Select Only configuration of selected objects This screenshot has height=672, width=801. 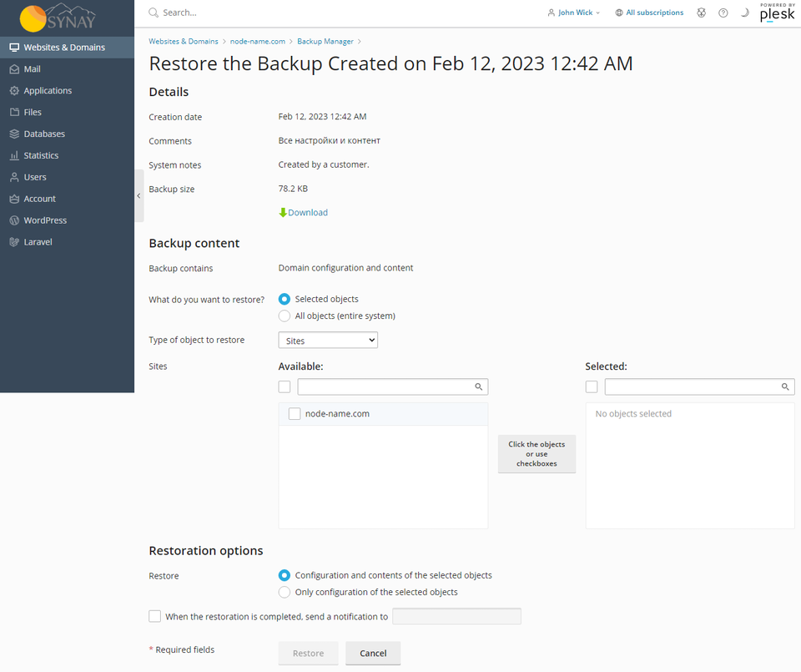[285, 593]
